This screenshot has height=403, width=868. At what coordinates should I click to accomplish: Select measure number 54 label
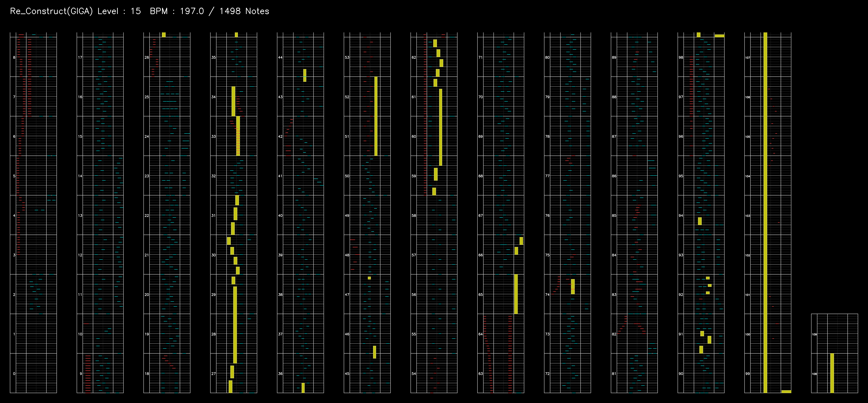[414, 373]
